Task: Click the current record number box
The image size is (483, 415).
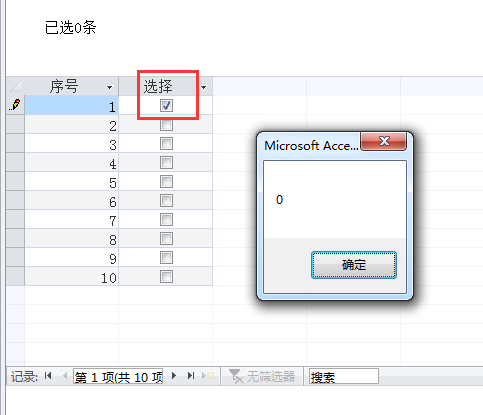Action: (118, 377)
